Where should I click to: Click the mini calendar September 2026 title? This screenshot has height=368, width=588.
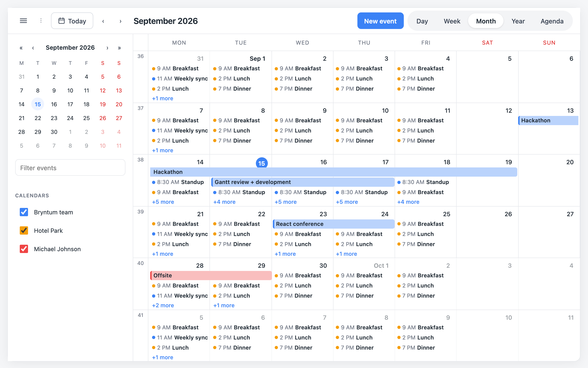(x=70, y=48)
